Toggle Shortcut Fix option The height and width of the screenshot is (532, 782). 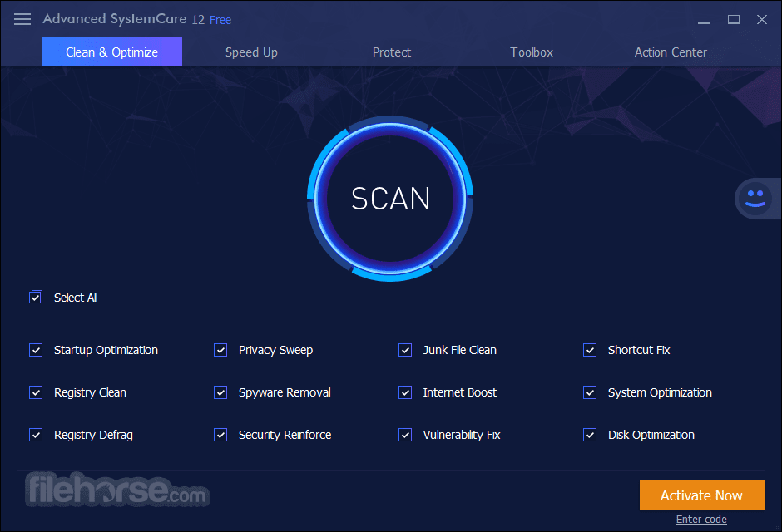(590, 350)
